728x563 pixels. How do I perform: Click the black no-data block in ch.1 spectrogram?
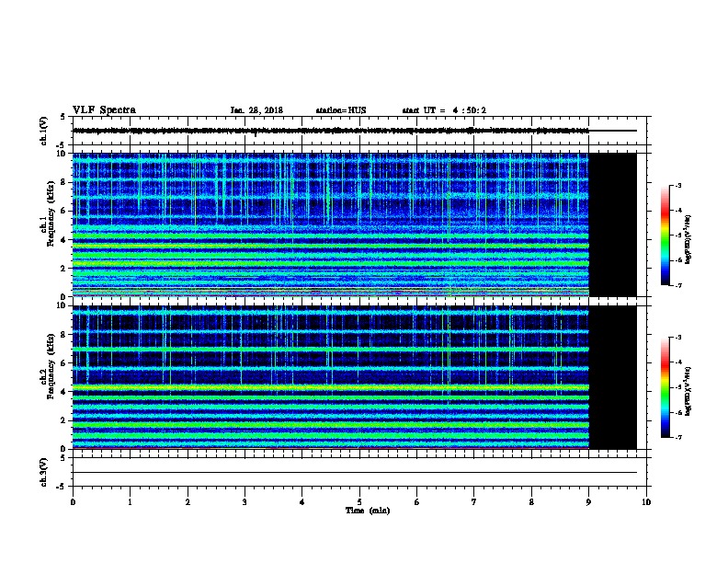point(613,224)
